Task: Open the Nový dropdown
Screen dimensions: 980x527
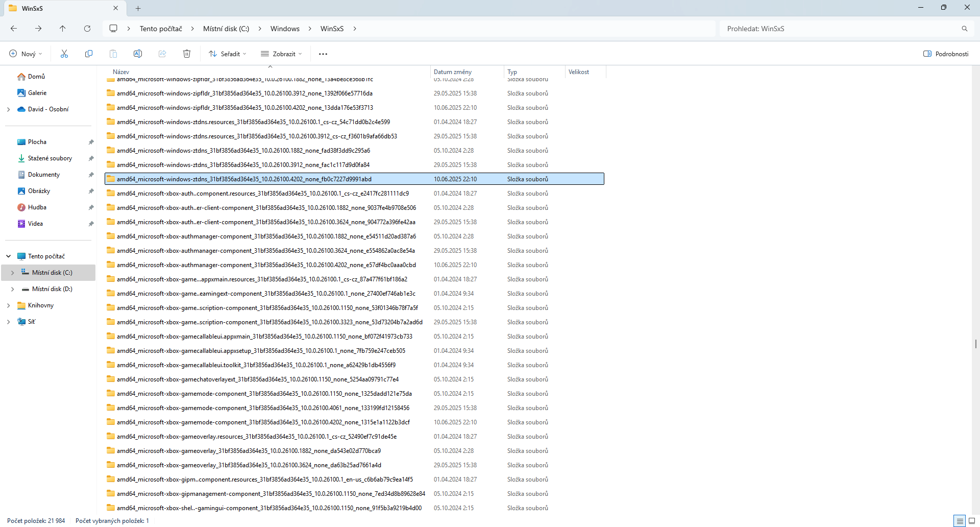Action: (x=26, y=54)
